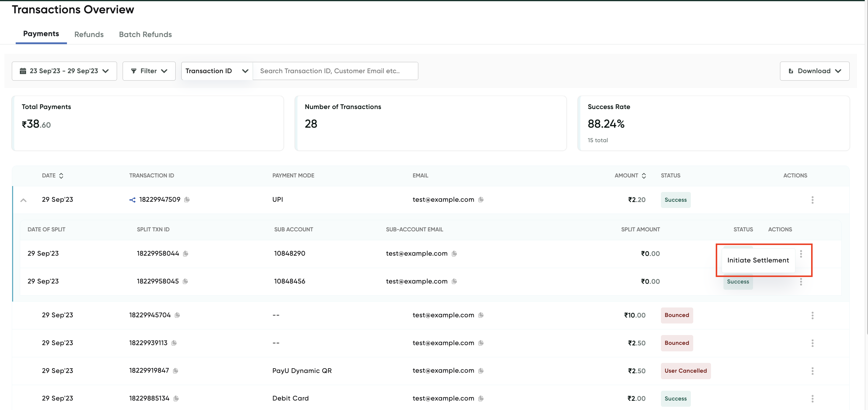Open actions menu for transaction 18229947509
The width and height of the screenshot is (868, 410).
click(812, 200)
